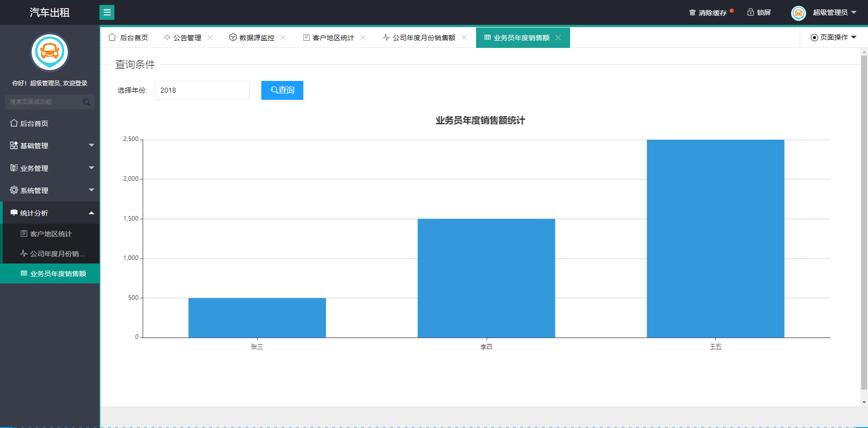This screenshot has height=428, width=868.
Task: Switch to the 公司年度月份销售额 tab
Action: [x=424, y=38]
